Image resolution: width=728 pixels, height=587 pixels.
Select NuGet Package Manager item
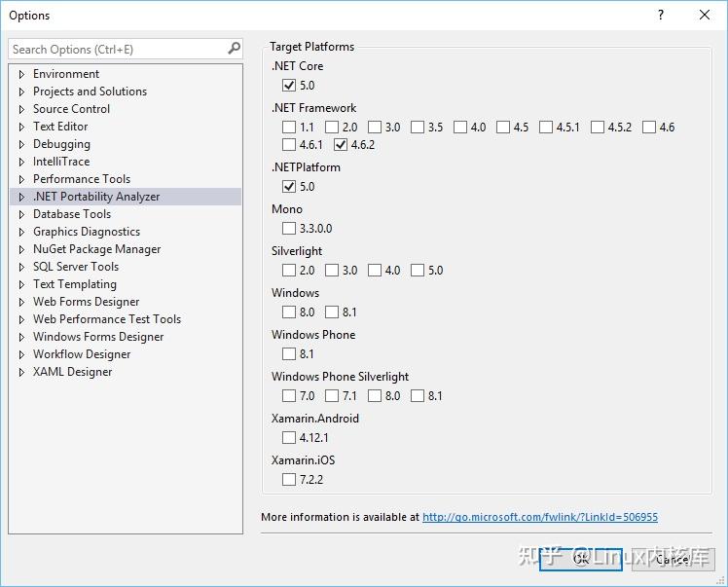96,249
